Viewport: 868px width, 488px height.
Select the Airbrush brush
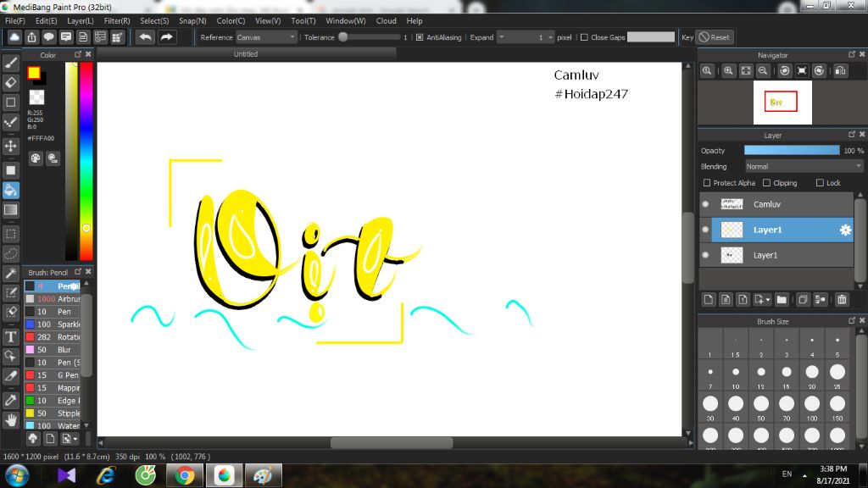53,299
